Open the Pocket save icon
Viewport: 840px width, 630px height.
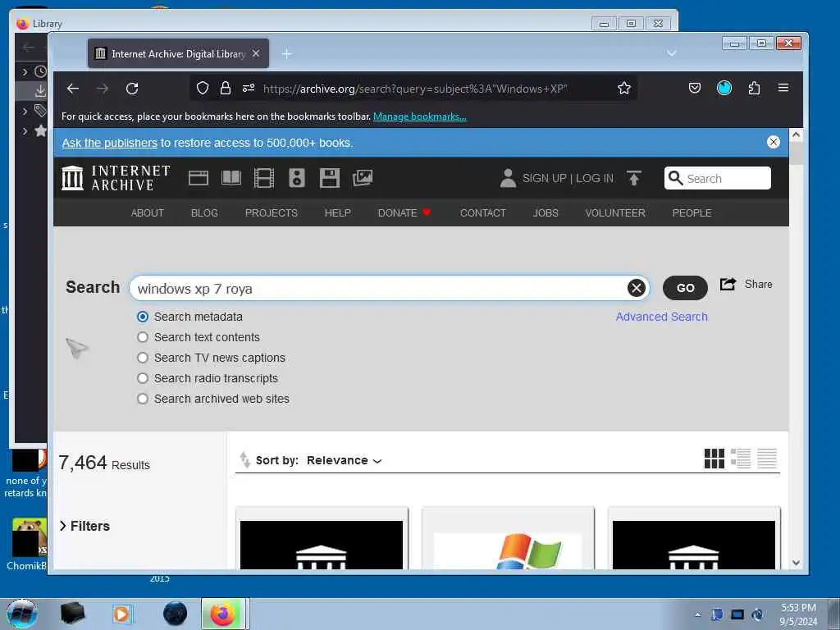(x=694, y=88)
